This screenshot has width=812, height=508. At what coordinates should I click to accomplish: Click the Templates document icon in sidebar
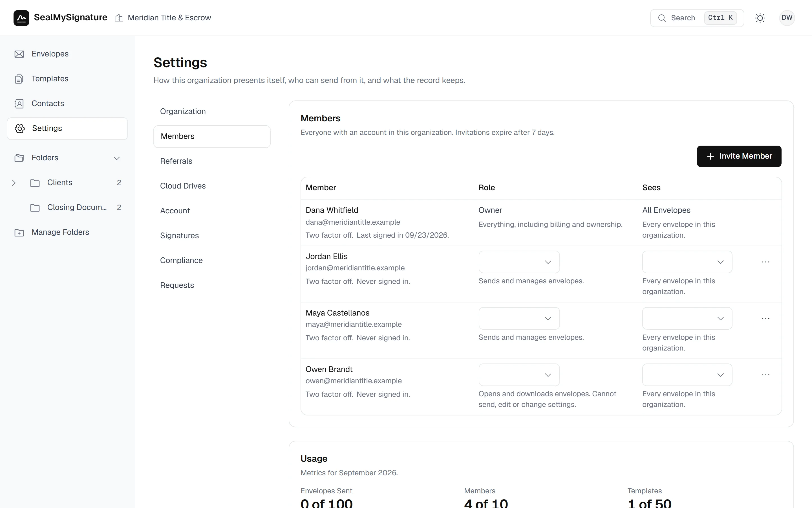(x=19, y=79)
